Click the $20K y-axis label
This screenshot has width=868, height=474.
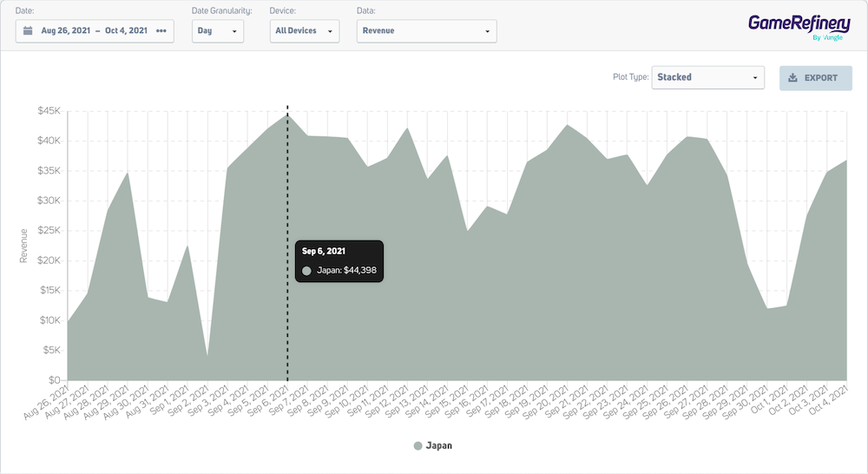pyautogui.click(x=49, y=260)
